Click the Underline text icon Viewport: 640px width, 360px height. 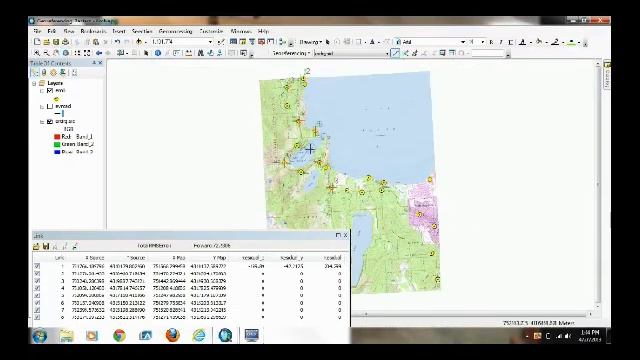[511, 42]
